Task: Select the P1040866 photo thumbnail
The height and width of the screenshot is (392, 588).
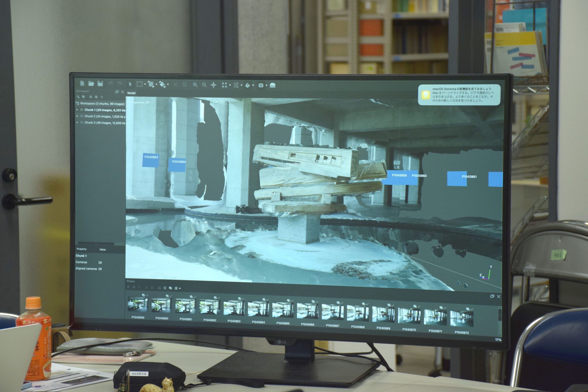Action: tap(307, 311)
